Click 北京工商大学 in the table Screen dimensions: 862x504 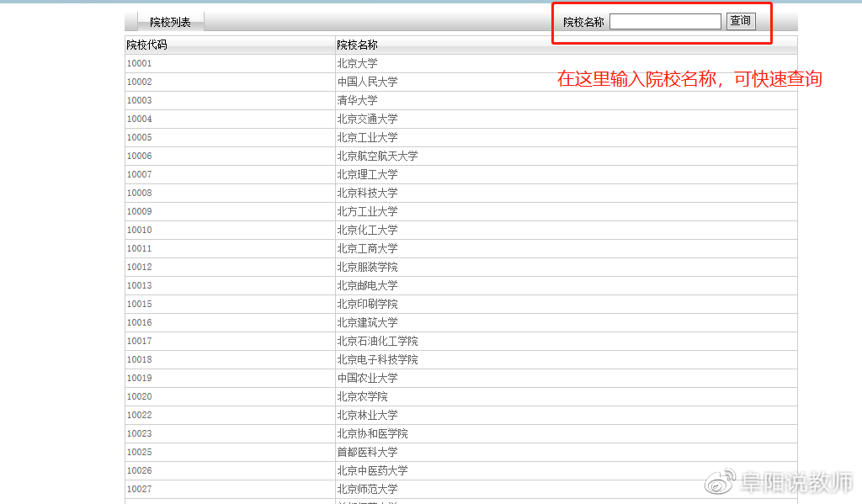click(367, 248)
